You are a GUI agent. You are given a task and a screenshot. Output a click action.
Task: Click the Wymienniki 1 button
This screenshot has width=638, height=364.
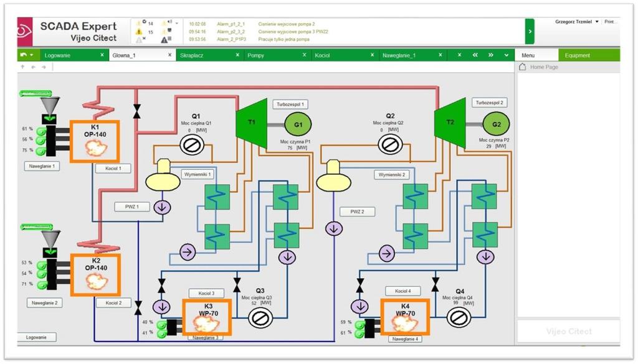click(198, 174)
